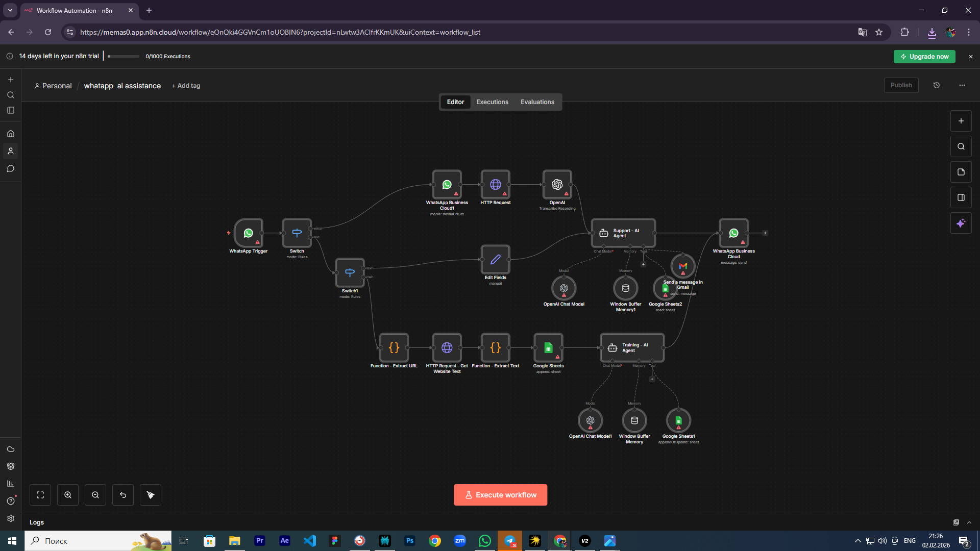Switch to the Editor tab
Viewport: 980px width, 551px height.
point(455,102)
